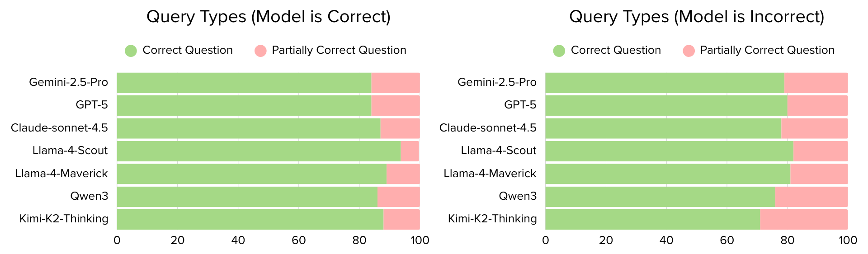Image resolution: width=868 pixels, height=254 pixels.
Task: Click pink Partially Correct legend circle in Model is Incorrect chart
Action: point(689,51)
